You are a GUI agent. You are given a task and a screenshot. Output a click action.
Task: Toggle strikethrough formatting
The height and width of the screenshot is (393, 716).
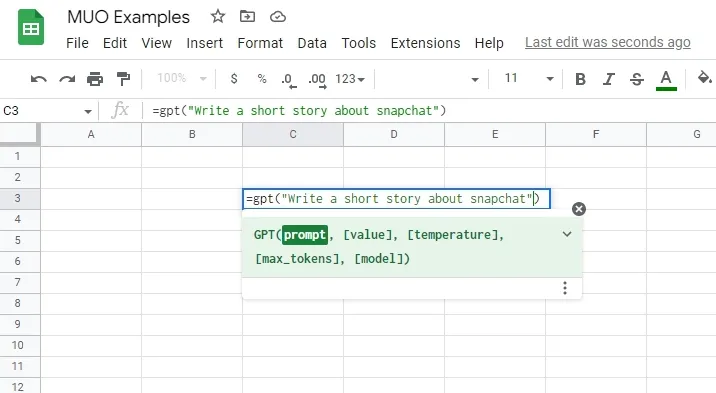point(637,79)
